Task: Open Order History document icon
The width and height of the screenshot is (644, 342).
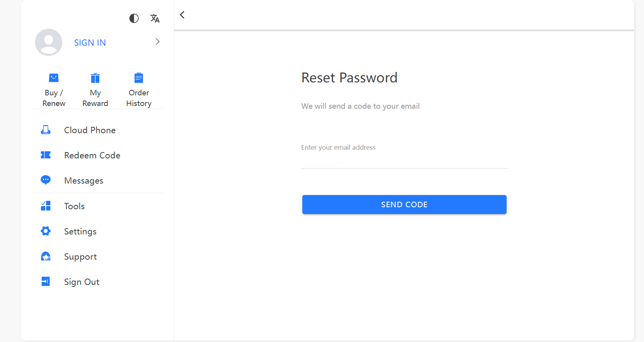Action: [139, 78]
